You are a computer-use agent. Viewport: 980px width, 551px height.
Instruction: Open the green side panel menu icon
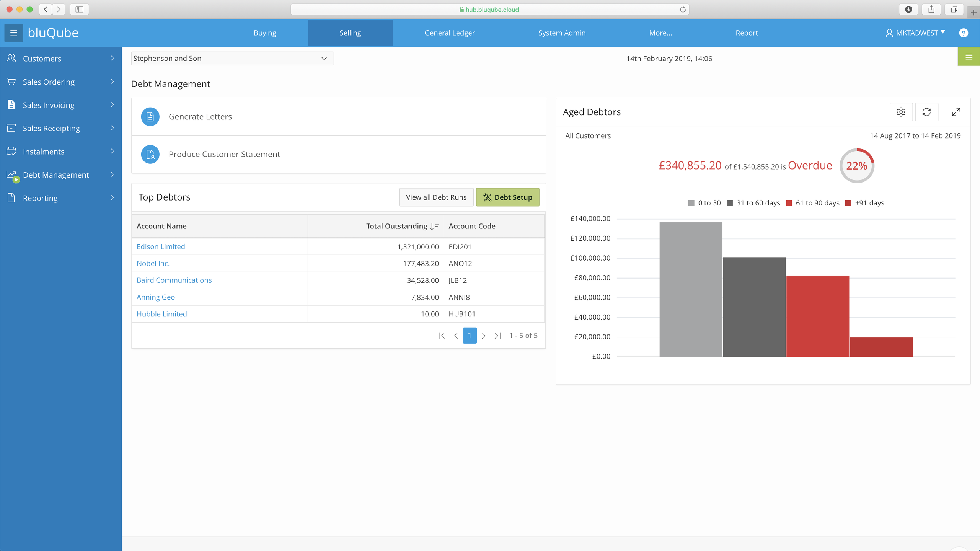pyautogui.click(x=969, y=57)
